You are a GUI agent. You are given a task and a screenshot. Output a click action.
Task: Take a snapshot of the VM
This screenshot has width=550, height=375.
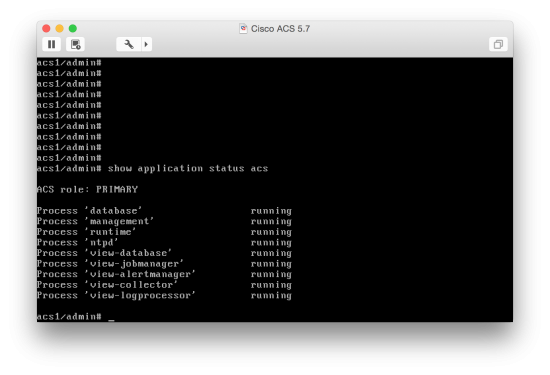point(75,44)
